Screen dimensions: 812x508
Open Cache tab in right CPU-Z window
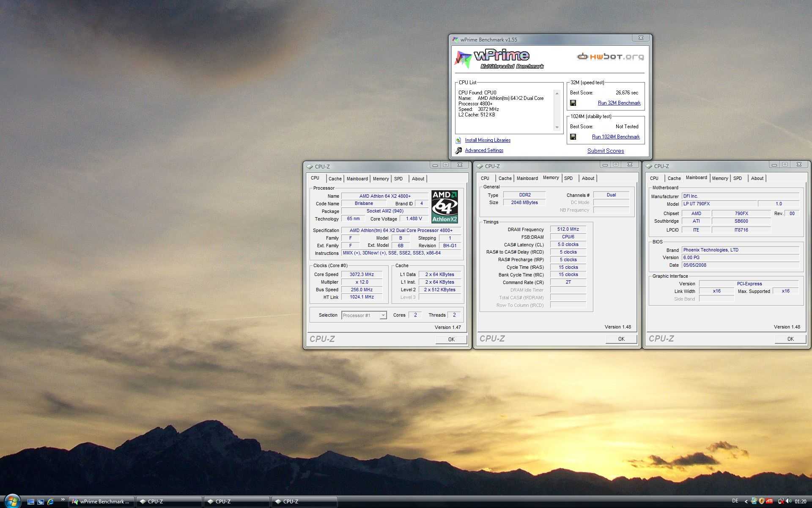tap(674, 178)
